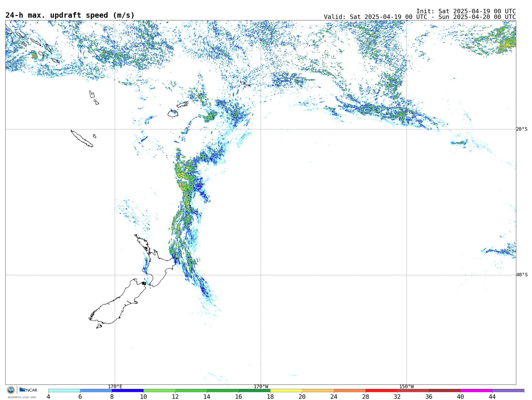Viewport: 532px width, 400px height.
Task: Click the colorbar tick label 8
Action: pyautogui.click(x=112, y=397)
